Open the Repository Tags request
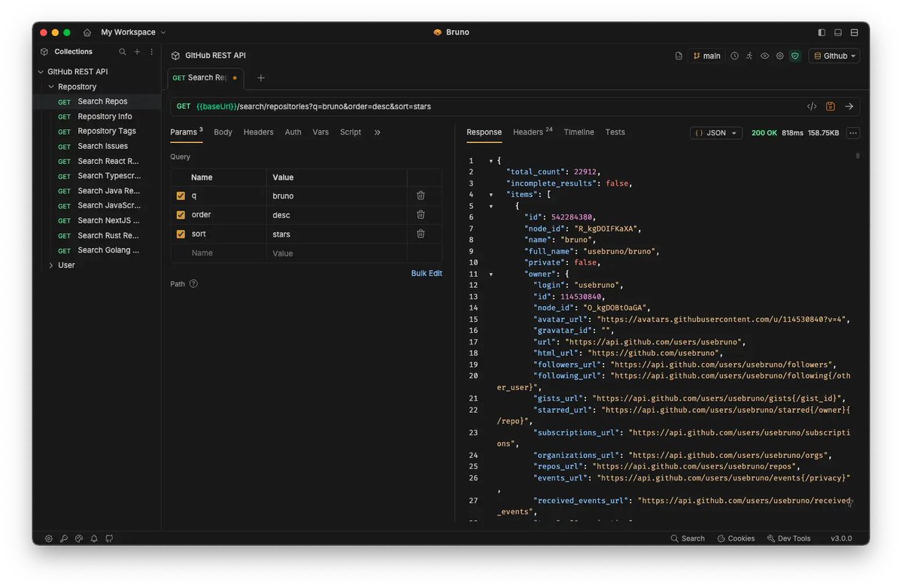 [98, 132]
